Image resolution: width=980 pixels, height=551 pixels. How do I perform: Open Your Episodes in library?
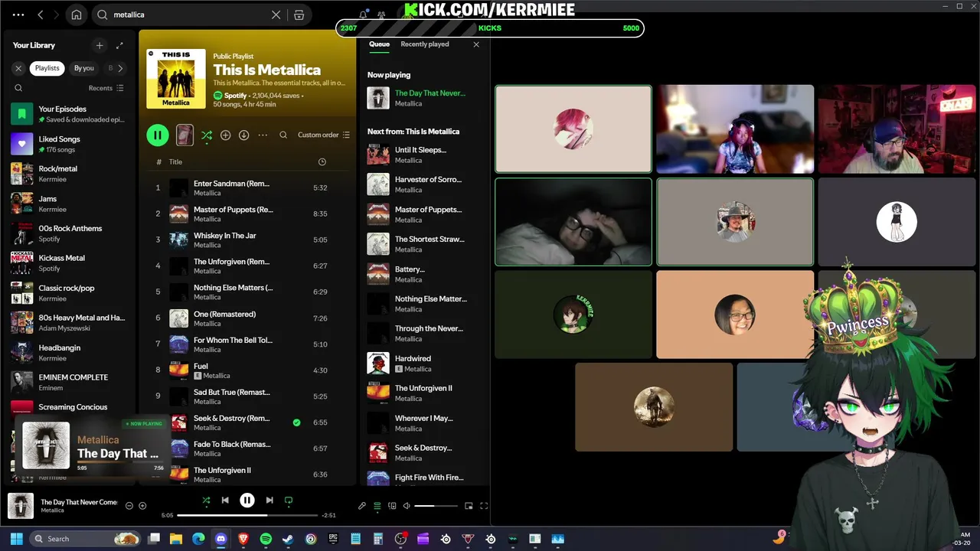(69, 114)
